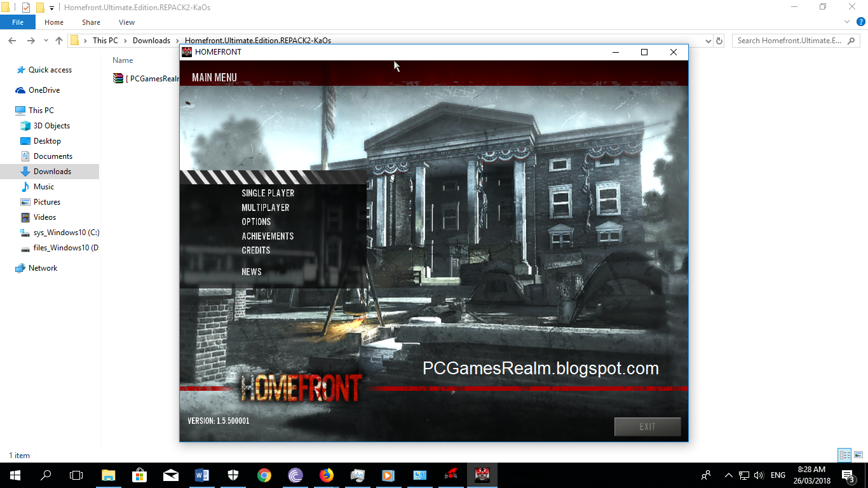Click the Homefront game taskbar icon
The image size is (868, 488).
(482, 475)
